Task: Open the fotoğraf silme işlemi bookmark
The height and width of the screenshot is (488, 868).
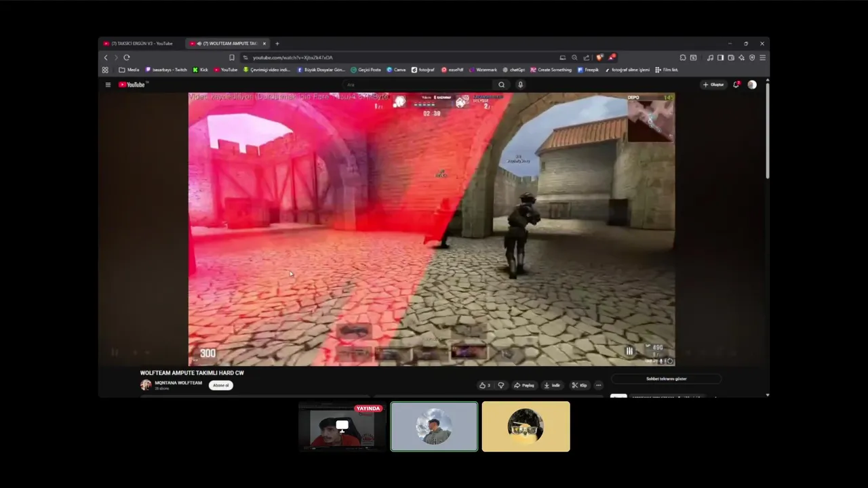Action: [627, 70]
